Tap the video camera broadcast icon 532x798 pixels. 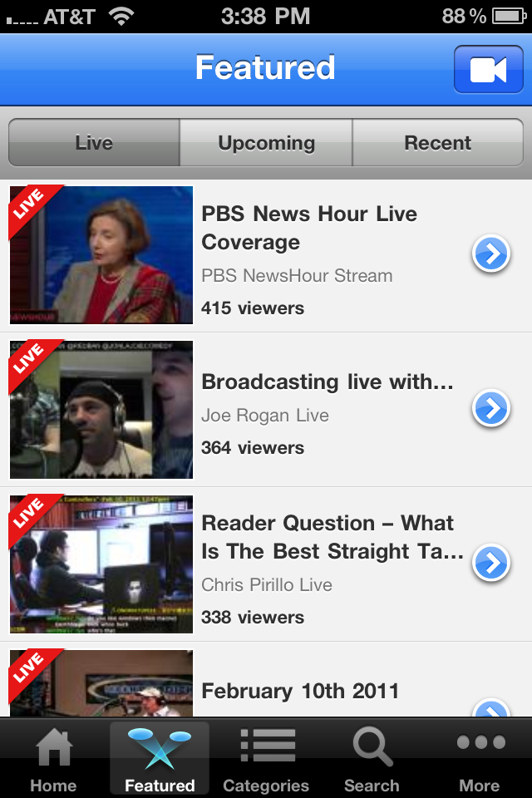[488, 70]
